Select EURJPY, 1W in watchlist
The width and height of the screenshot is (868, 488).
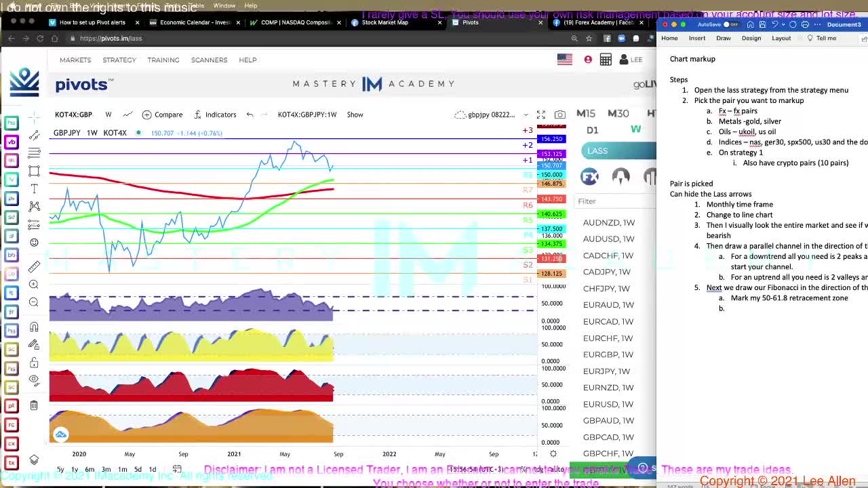(606, 371)
